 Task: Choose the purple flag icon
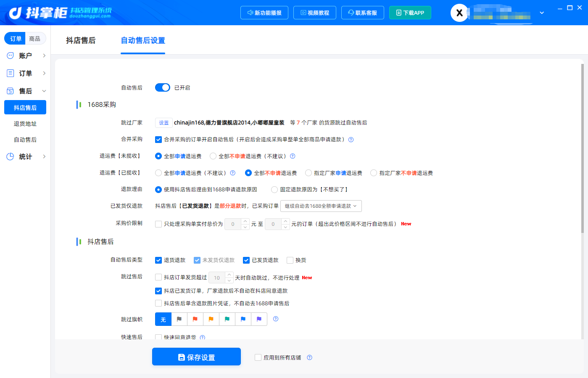(x=259, y=319)
